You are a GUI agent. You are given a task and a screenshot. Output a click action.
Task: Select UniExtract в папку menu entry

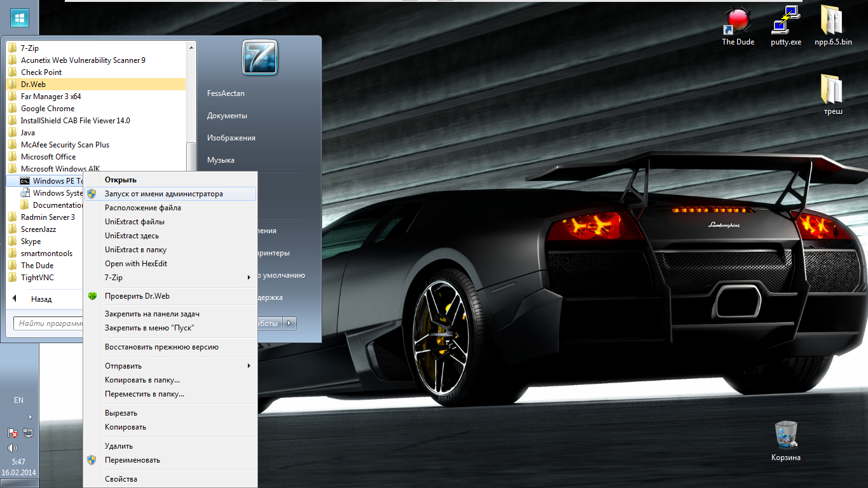coord(170,250)
